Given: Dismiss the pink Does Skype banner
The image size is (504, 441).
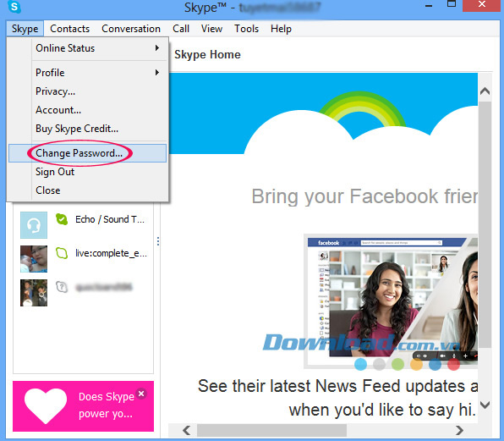Looking at the screenshot, I should click(141, 394).
